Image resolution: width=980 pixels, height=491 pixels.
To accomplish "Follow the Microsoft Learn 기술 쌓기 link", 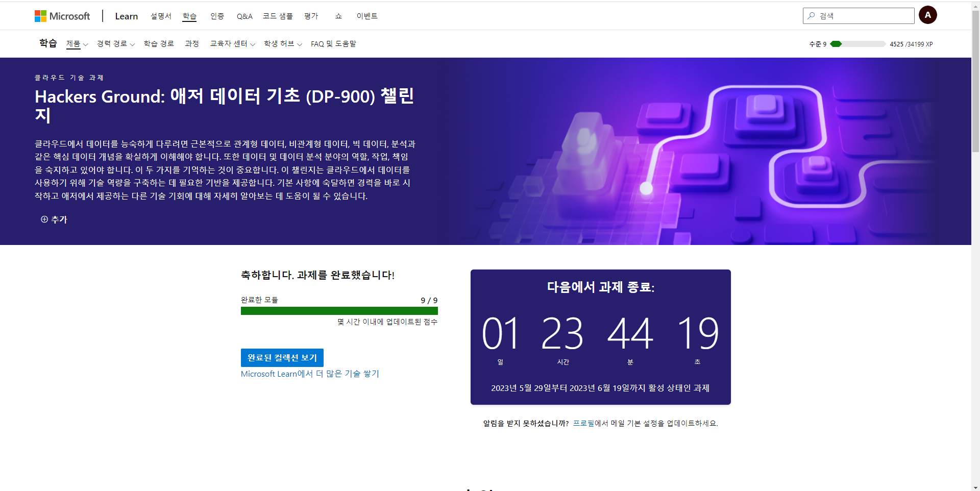I will click(x=309, y=374).
